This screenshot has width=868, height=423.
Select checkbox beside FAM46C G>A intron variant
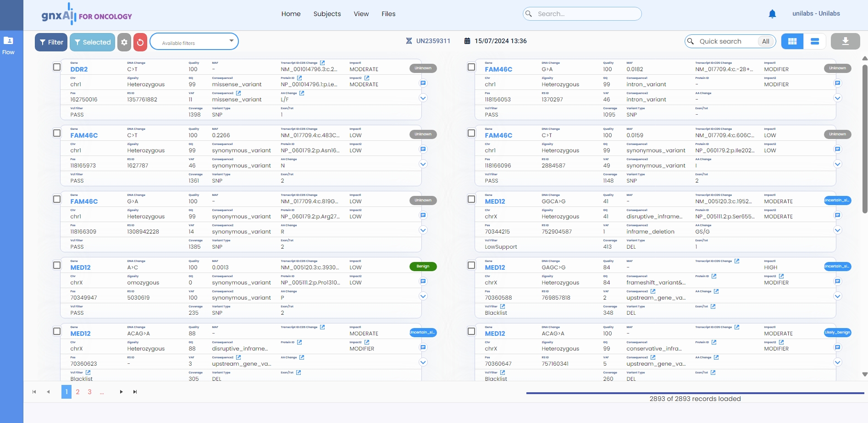click(x=471, y=67)
